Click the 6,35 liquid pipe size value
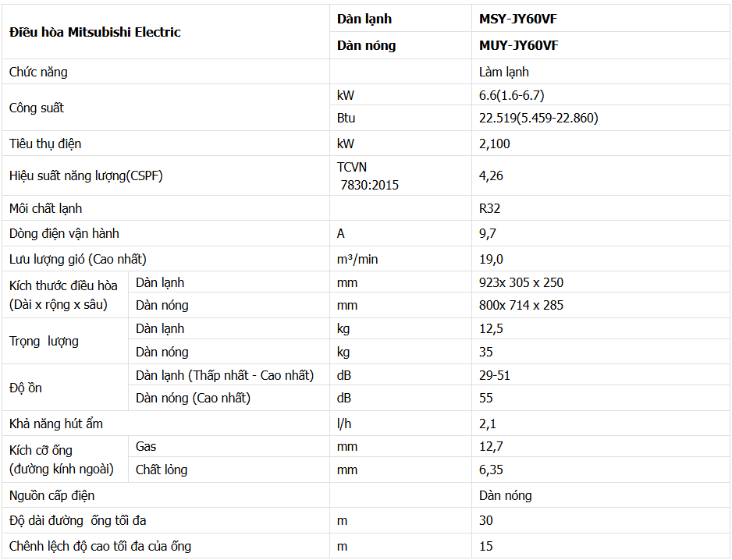 [492, 470]
